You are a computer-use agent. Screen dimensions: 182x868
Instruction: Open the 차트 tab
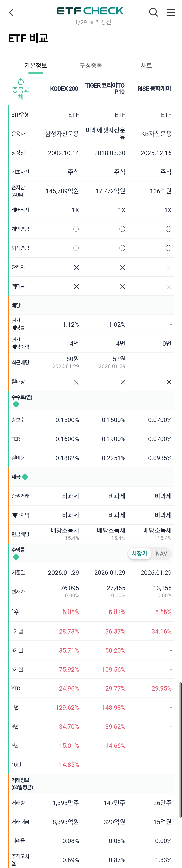coord(146,65)
